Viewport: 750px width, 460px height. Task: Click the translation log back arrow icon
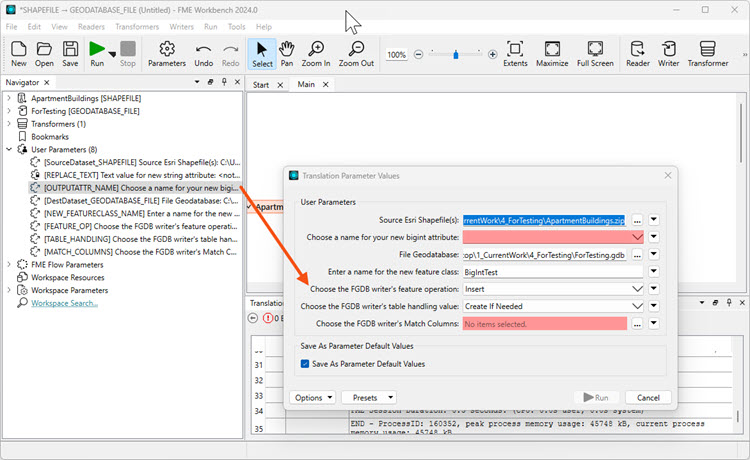click(x=254, y=318)
